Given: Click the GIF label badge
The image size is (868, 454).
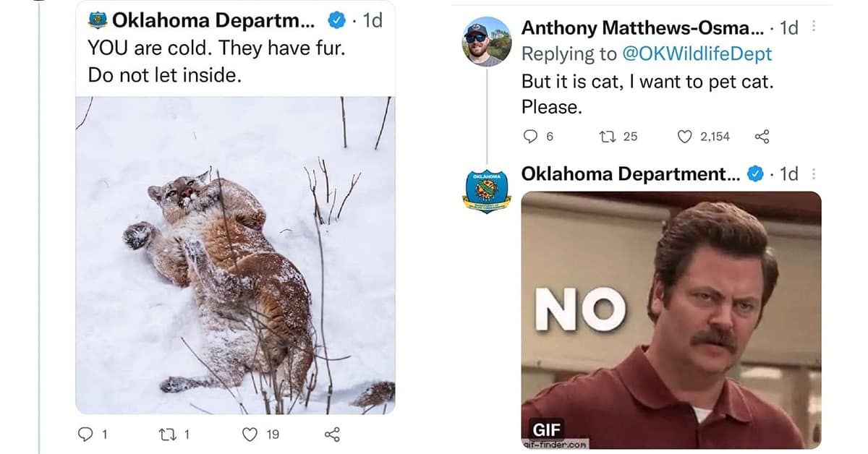Looking at the screenshot, I should pos(548,426).
